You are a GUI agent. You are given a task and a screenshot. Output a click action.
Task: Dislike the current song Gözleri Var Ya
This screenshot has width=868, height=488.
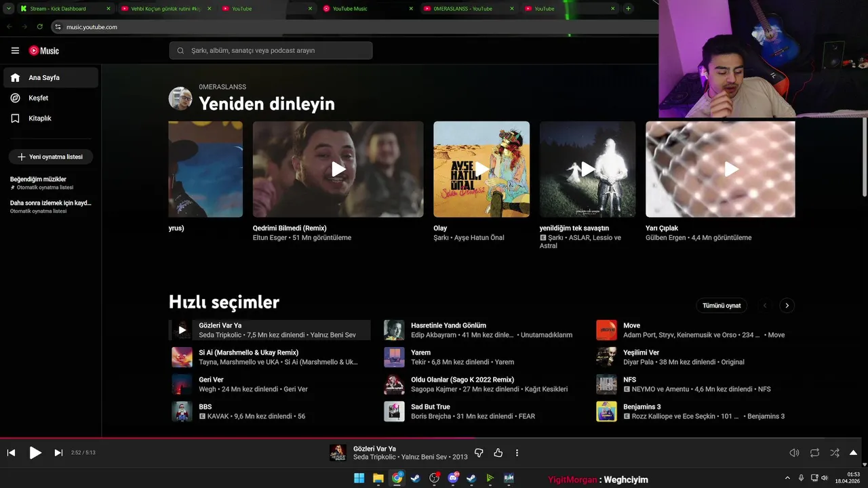click(479, 453)
